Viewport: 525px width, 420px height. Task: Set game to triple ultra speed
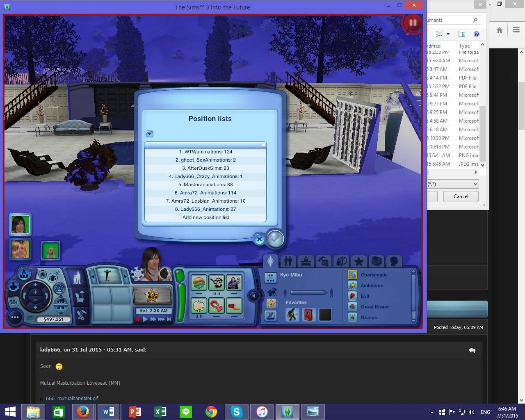tap(161, 319)
